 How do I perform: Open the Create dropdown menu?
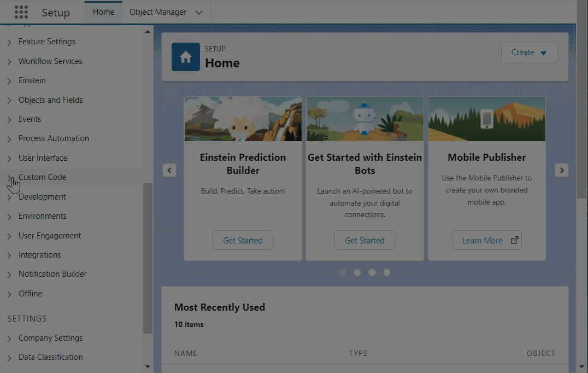point(529,53)
